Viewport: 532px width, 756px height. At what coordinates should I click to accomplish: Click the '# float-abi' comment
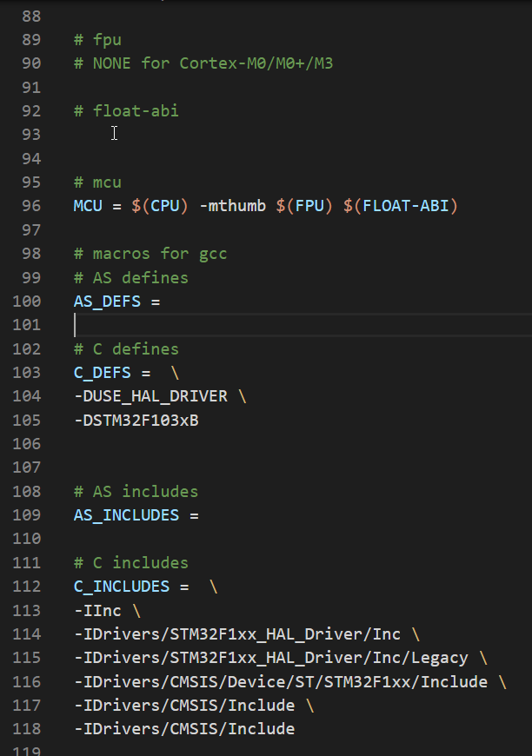(x=126, y=111)
